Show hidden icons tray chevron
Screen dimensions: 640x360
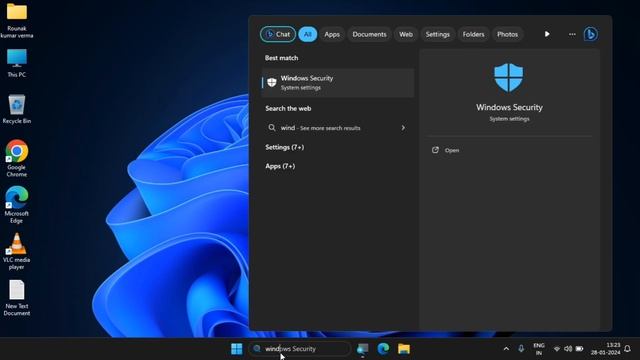coord(506,349)
